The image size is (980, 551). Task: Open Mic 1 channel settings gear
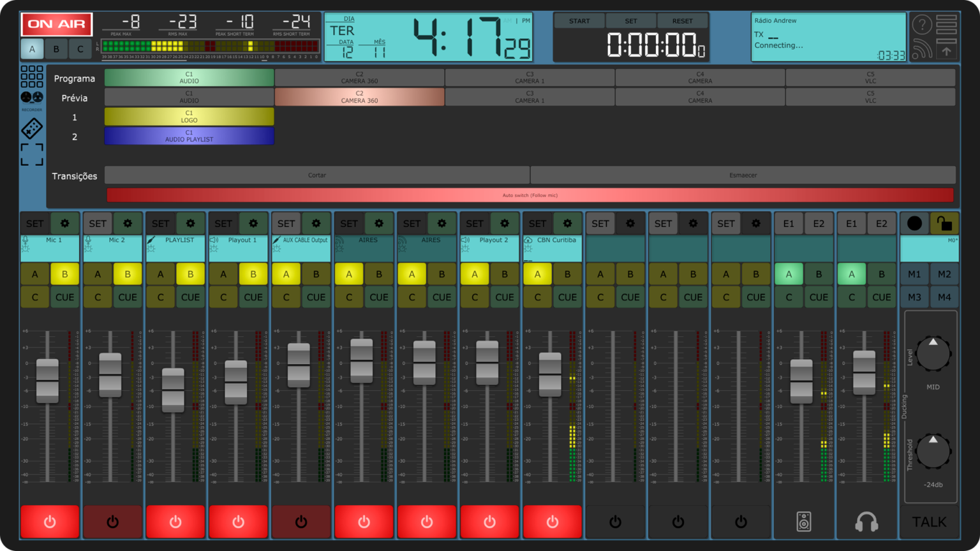pyautogui.click(x=64, y=223)
